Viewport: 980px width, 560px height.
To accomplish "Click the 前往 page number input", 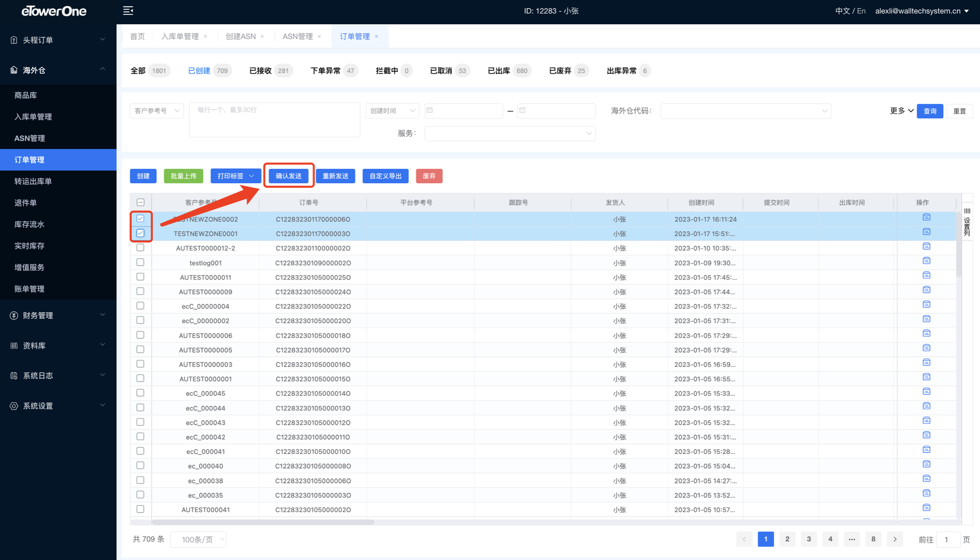I will click(x=947, y=539).
